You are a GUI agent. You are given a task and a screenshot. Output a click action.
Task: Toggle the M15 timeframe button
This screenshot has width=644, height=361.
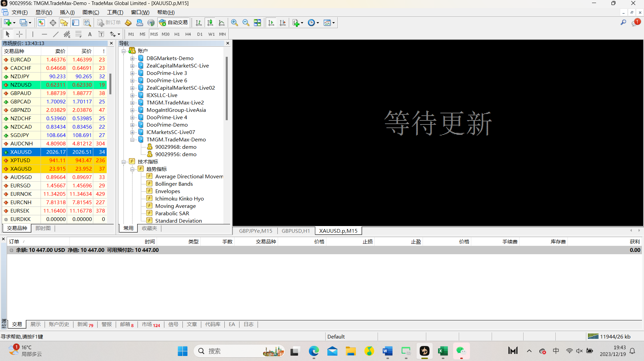tap(154, 34)
